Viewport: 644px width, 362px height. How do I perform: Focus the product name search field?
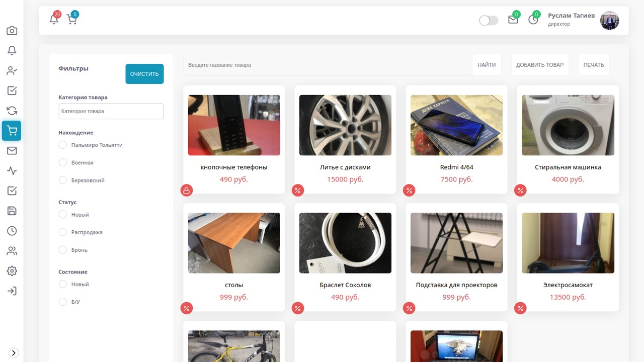328,65
